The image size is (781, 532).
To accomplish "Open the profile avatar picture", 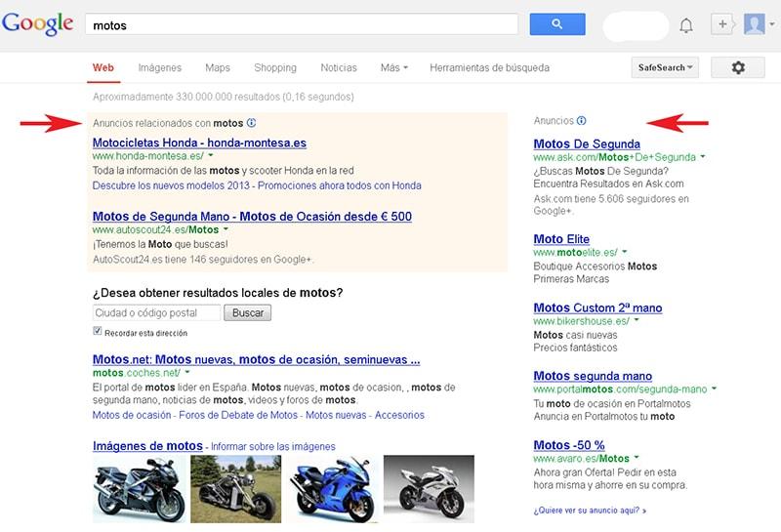I will [x=754, y=23].
